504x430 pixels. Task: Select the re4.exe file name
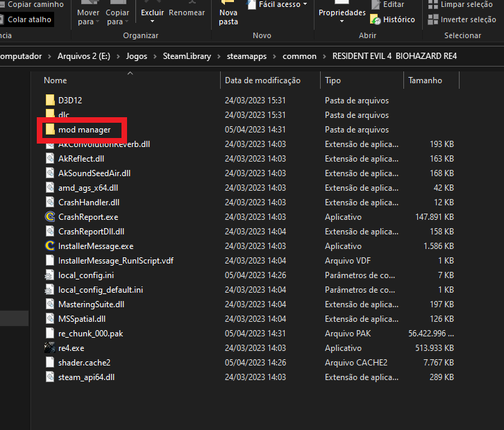point(71,347)
